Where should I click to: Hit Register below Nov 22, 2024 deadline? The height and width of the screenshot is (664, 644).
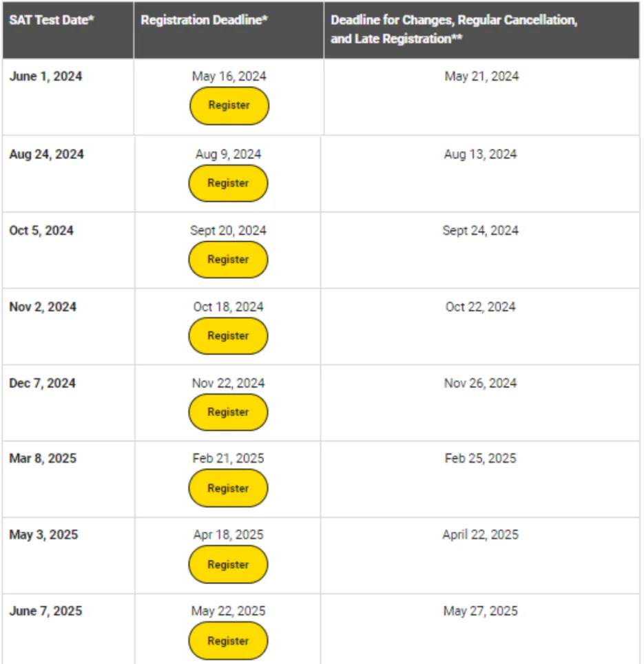point(228,412)
